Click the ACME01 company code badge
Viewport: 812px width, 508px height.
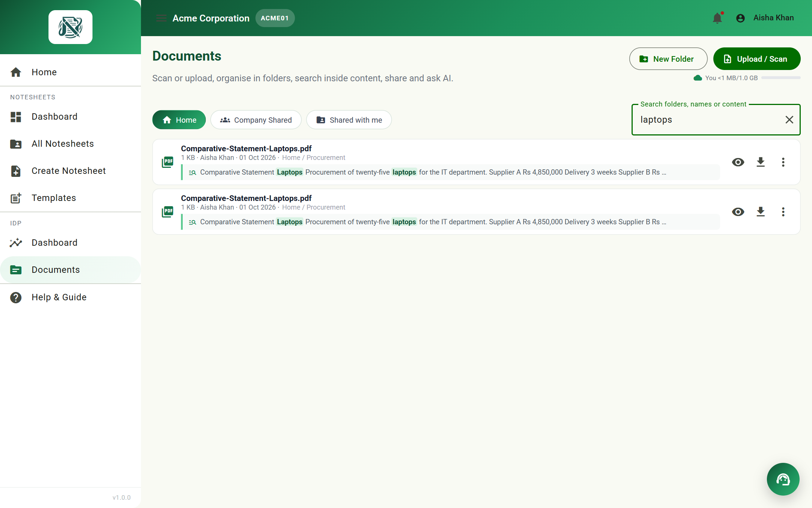275,18
